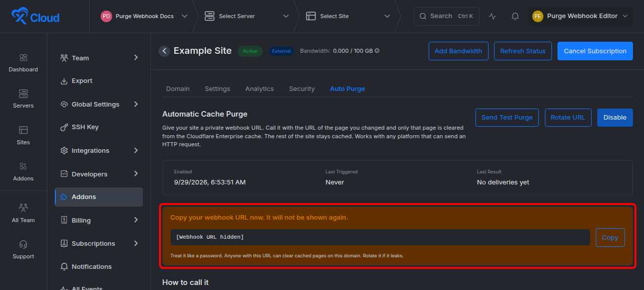Open the Select Site dropdown
The width and height of the screenshot is (644, 290).
pos(348,16)
